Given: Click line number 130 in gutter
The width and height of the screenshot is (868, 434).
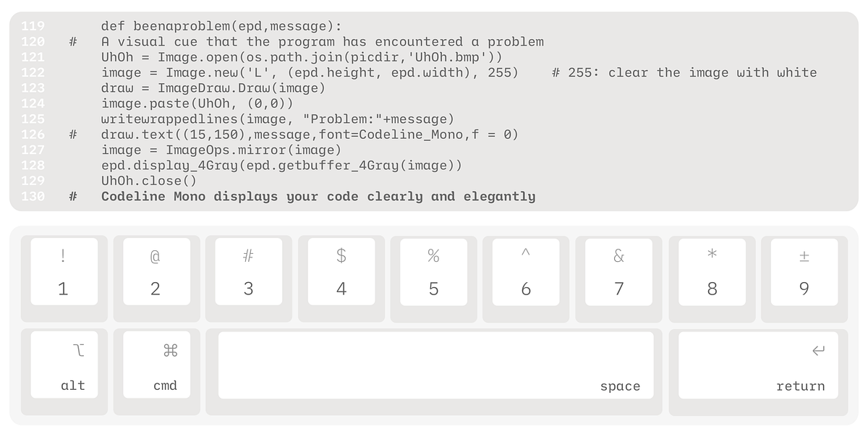Looking at the screenshot, I should (x=33, y=197).
